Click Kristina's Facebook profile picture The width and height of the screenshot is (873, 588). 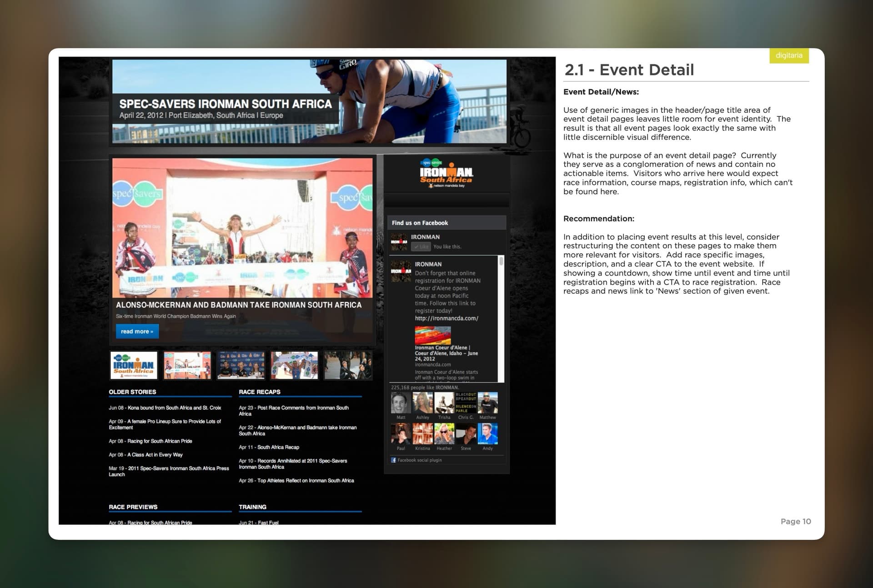tap(422, 433)
